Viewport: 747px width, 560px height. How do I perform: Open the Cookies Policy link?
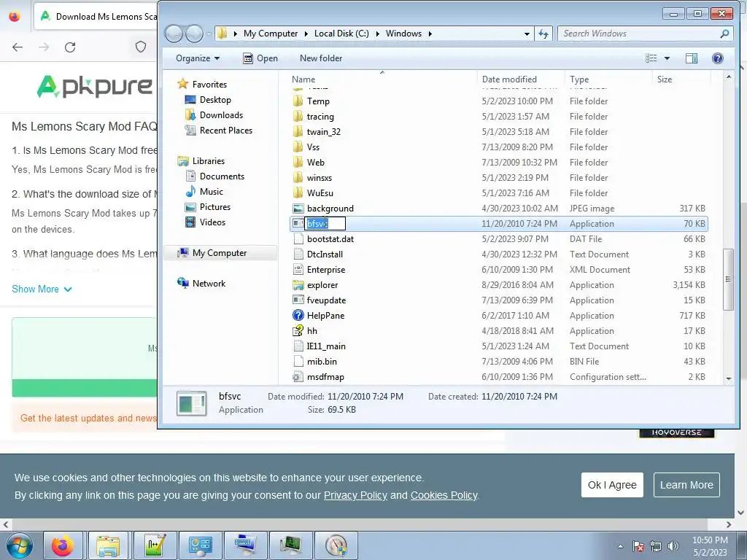[444, 495]
